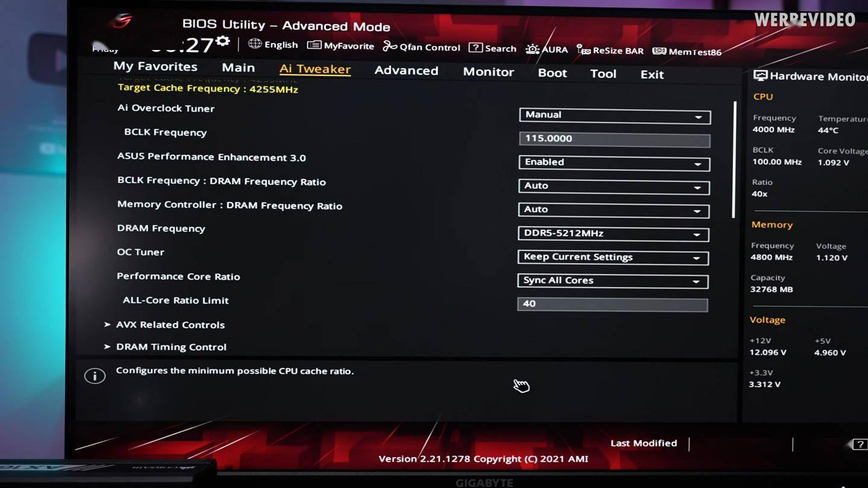Open the OC Tuner dropdown

click(x=613, y=257)
